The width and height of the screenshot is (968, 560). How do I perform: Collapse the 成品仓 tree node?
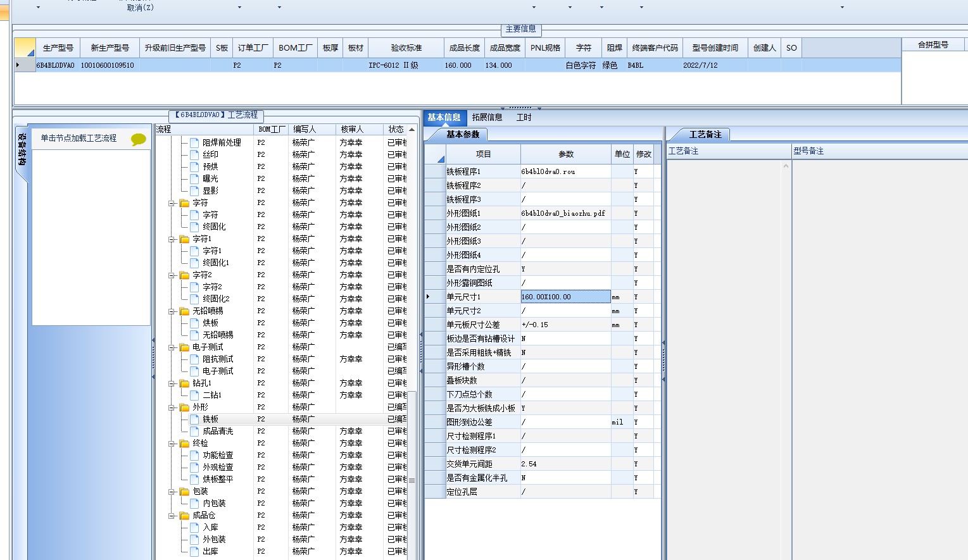point(172,516)
